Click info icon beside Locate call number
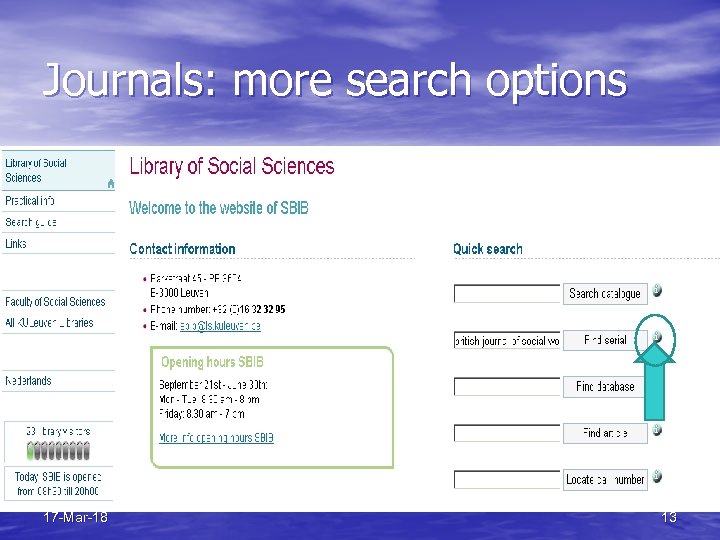Screen dimensions: 720x540 click(x=657, y=476)
